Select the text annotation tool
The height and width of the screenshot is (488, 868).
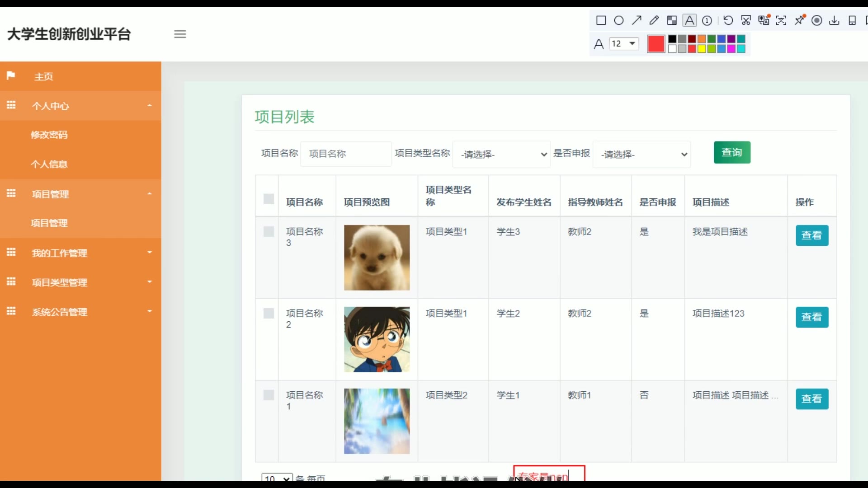(x=689, y=20)
